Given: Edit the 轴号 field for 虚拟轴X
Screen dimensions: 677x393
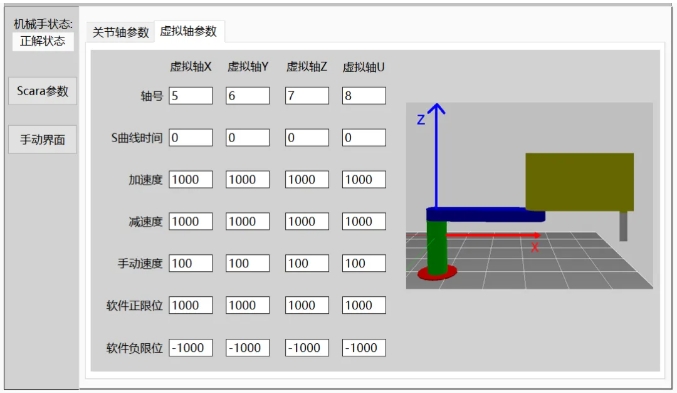Looking at the screenshot, I should 191,96.
